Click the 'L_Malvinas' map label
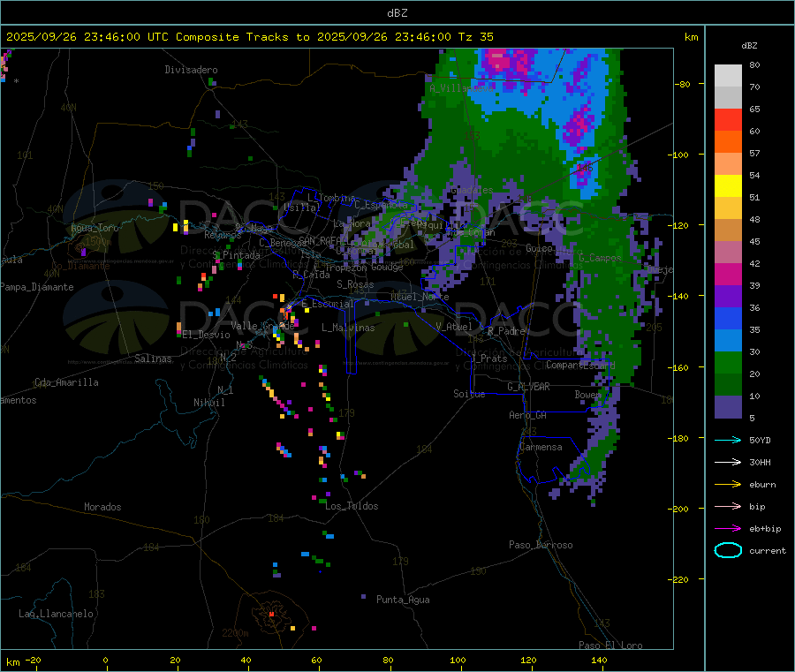 [348, 328]
